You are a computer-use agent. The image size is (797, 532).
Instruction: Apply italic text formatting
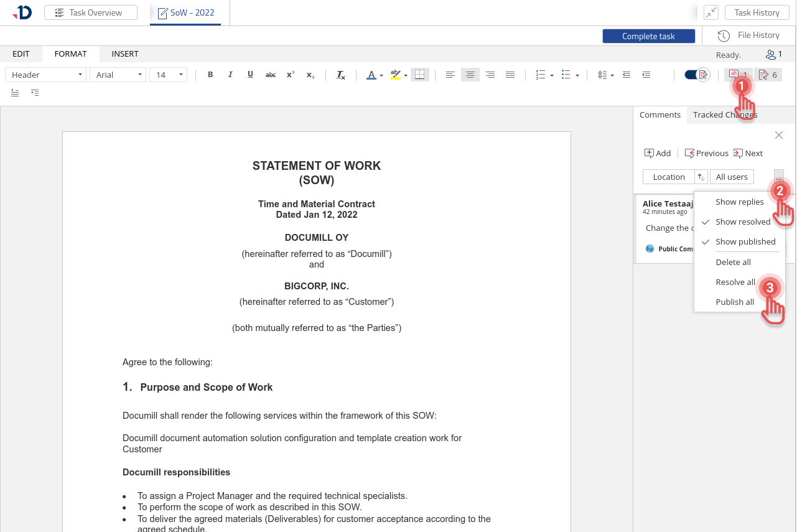pyautogui.click(x=230, y=75)
